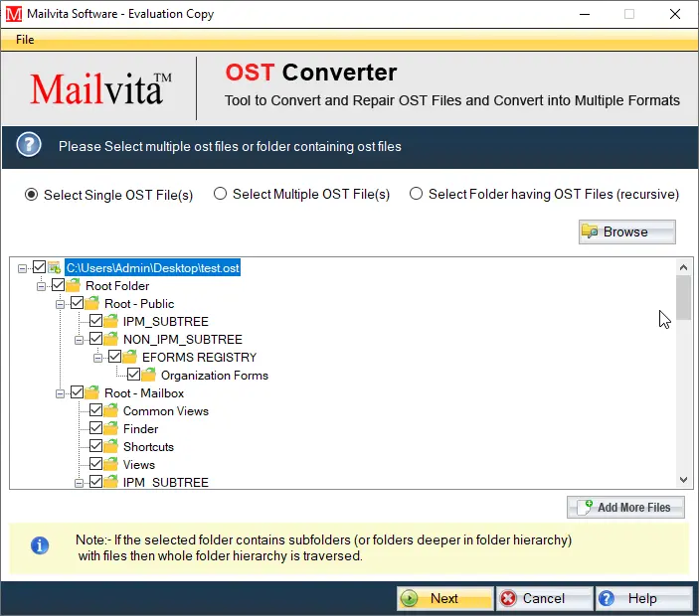Collapse the Root Folder node
The height and width of the screenshot is (616, 699).
click(41, 286)
